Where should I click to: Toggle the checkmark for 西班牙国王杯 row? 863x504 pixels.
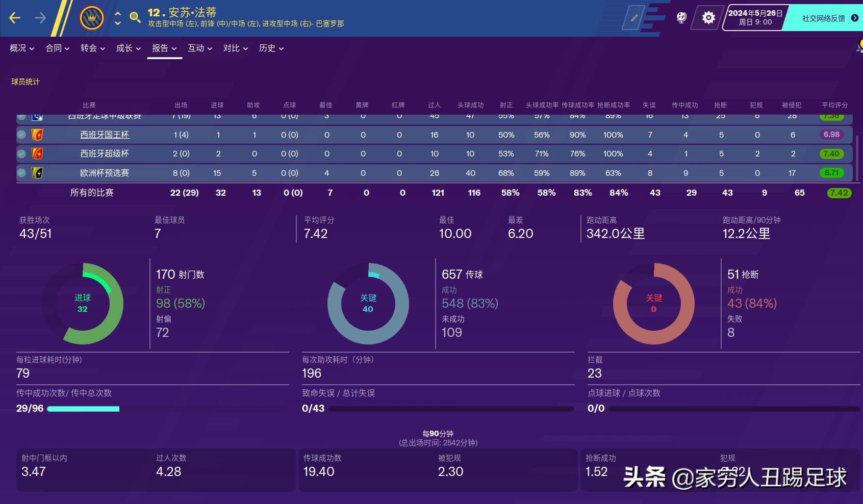tap(21, 135)
